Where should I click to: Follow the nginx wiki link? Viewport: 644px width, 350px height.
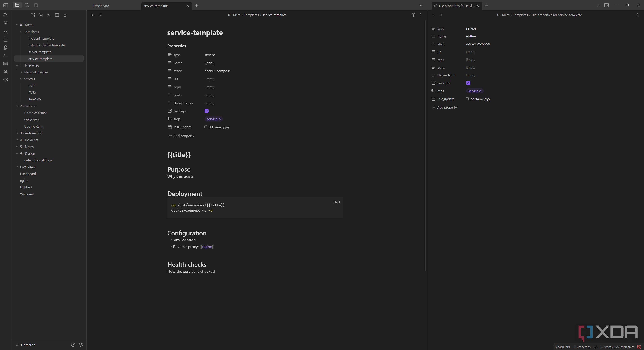point(207,247)
